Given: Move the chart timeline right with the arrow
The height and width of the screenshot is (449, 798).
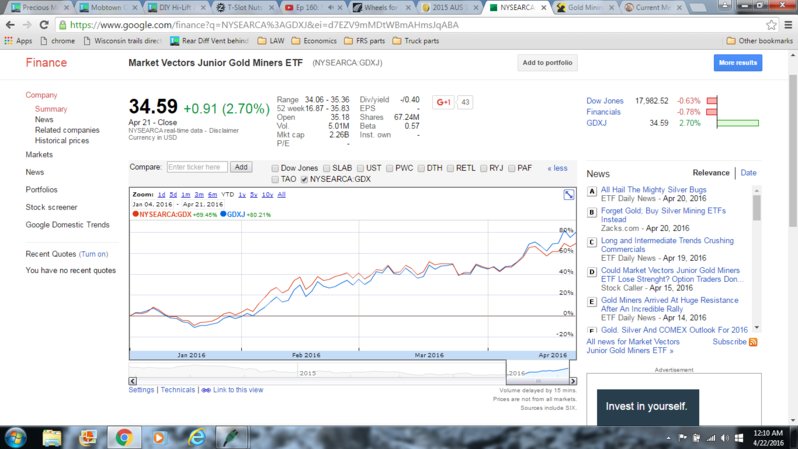Looking at the screenshot, I should [x=573, y=381].
